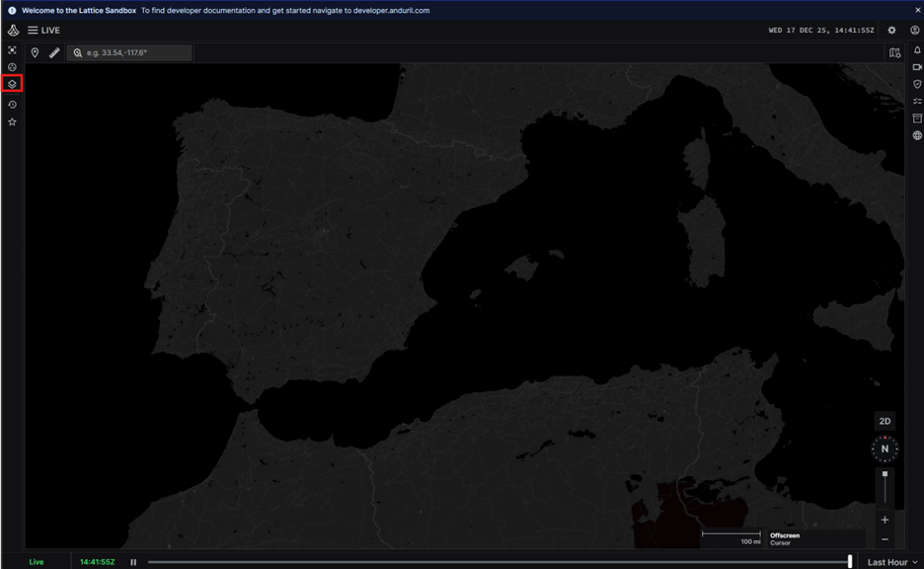Zoom in with the plus button
Screen dimensions: 924x569
(885, 520)
